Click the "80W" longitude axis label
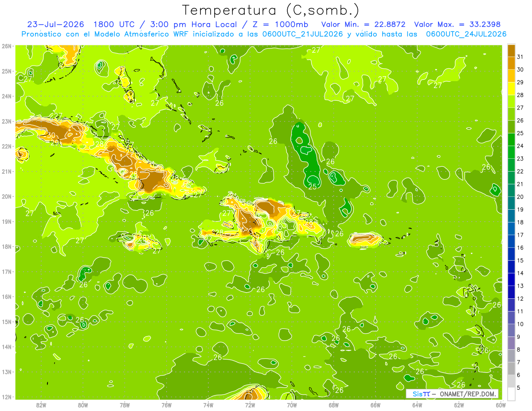 pos(83,404)
